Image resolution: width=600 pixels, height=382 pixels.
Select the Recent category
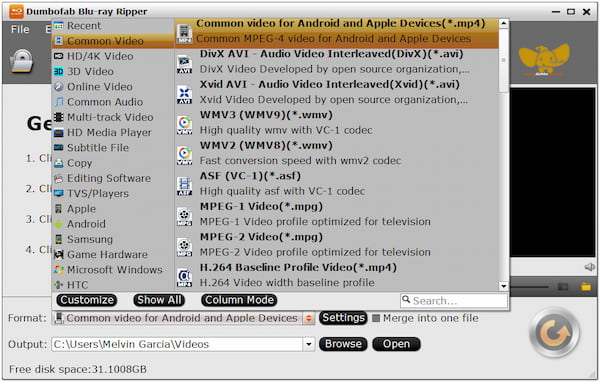tap(113, 26)
